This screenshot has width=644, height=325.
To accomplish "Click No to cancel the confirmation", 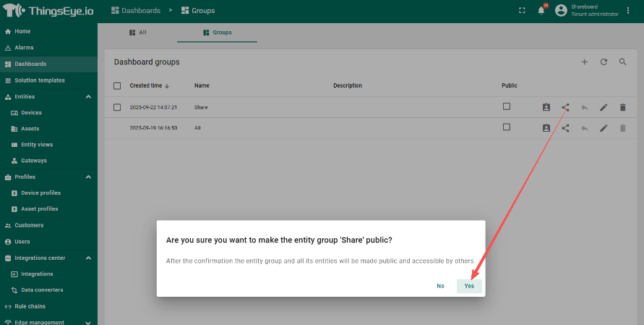I will click(x=440, y=286).
